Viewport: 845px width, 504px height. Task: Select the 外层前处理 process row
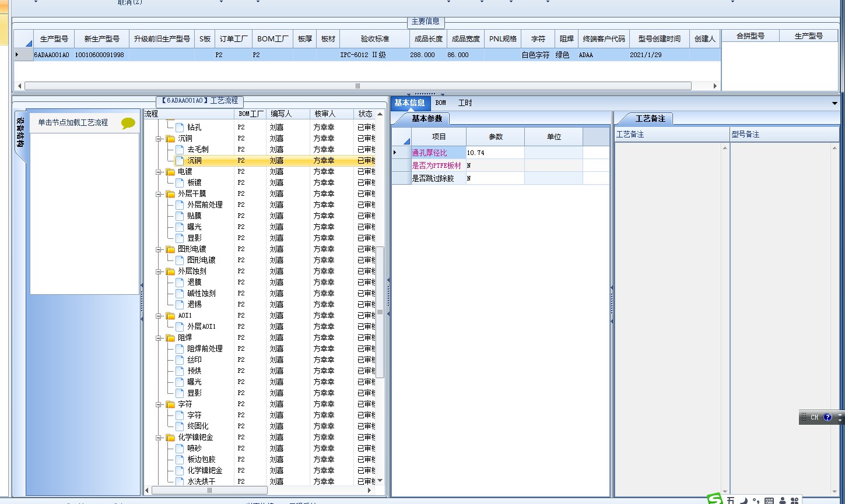(205, 205)
